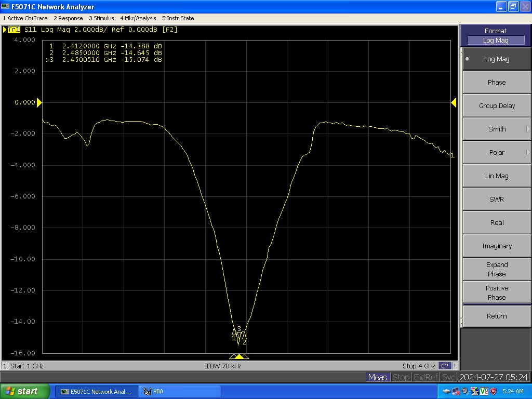Click the 5:24 AM system clock
Image resolution: width=532 pixels, height=399 pixels.
(513, 392)
